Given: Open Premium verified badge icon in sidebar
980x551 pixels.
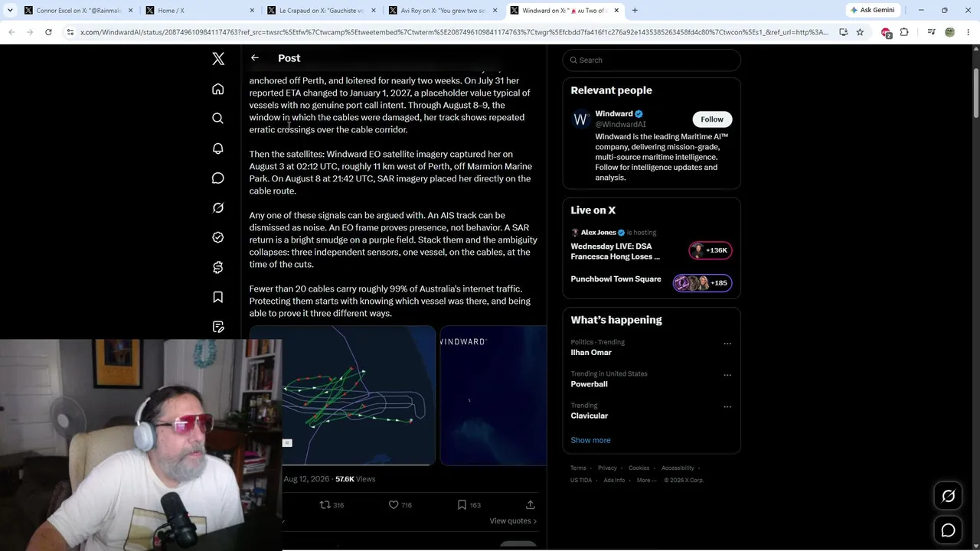Looking at the screenshot, I should pyautogui.click(x=218, y=237).
